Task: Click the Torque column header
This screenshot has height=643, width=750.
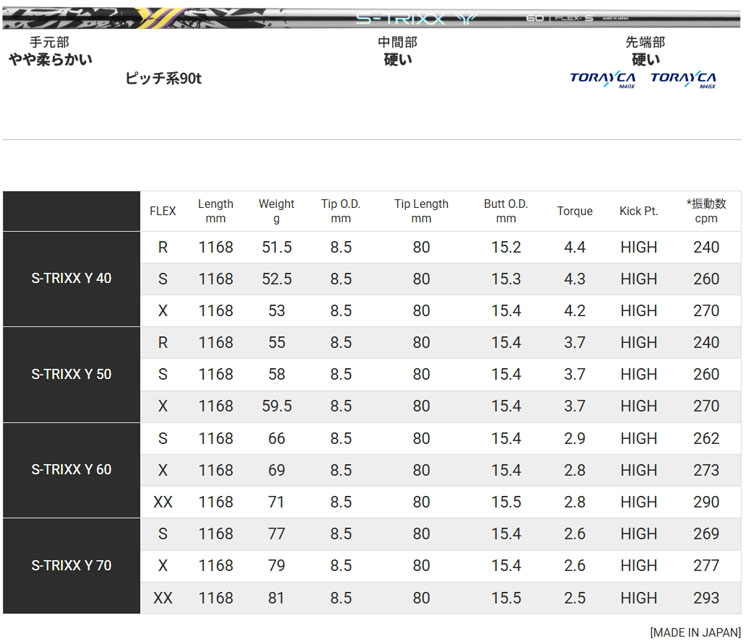Action: point(574,211)
